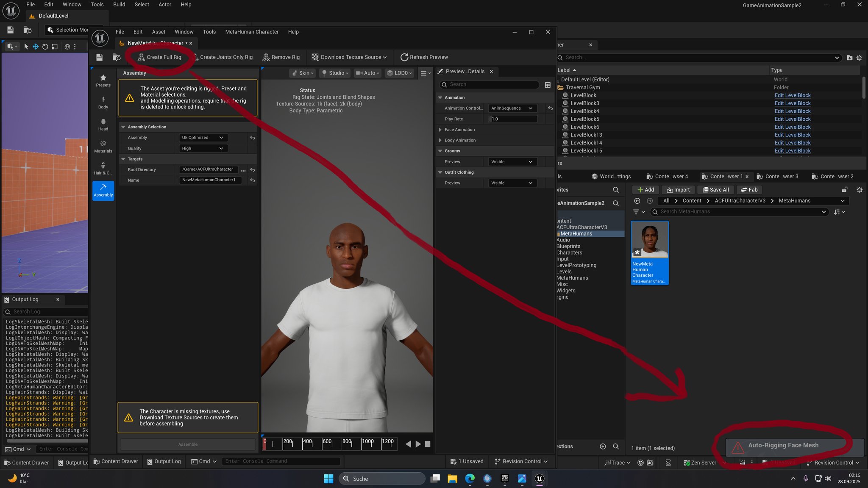Open LOD0 level dropdown
868x488 pixels.
tap(399, 73)
